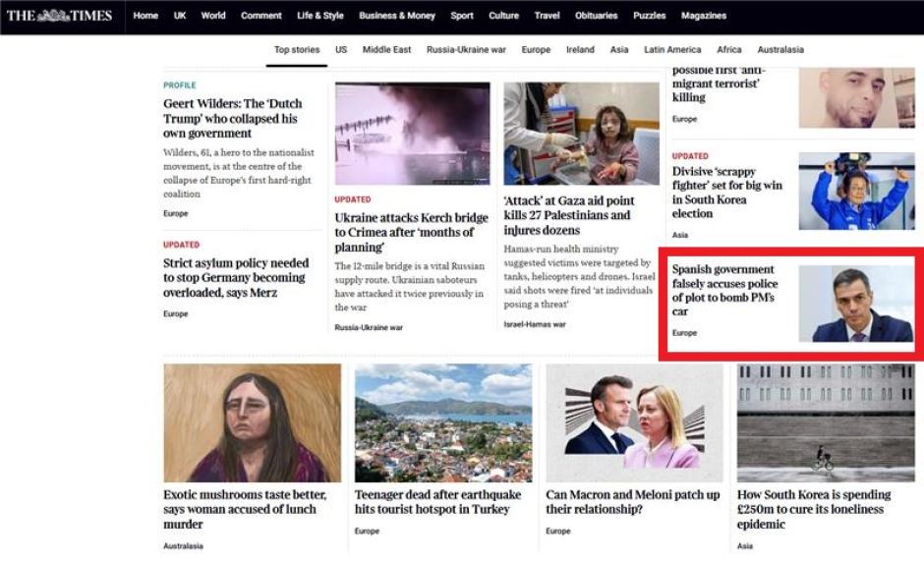This screenshot has height=561, width=924.
Task: Click UPDATED label above Kerch bridge headline
Action: [352, 199]
